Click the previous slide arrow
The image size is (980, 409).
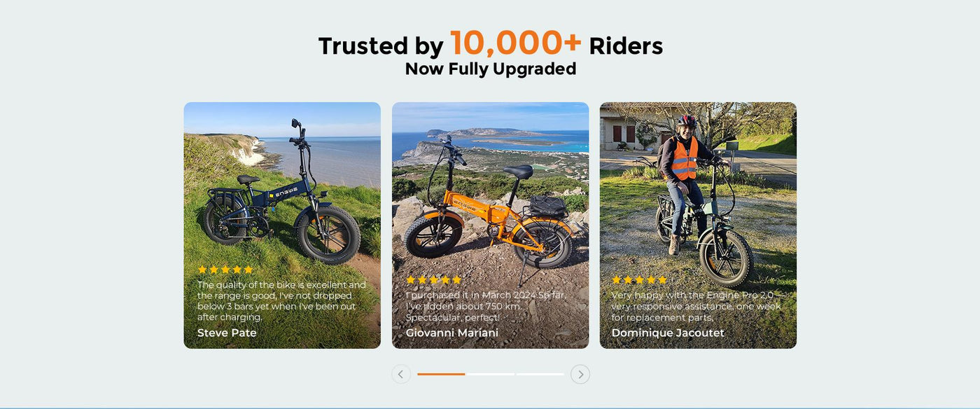[401, 374]
